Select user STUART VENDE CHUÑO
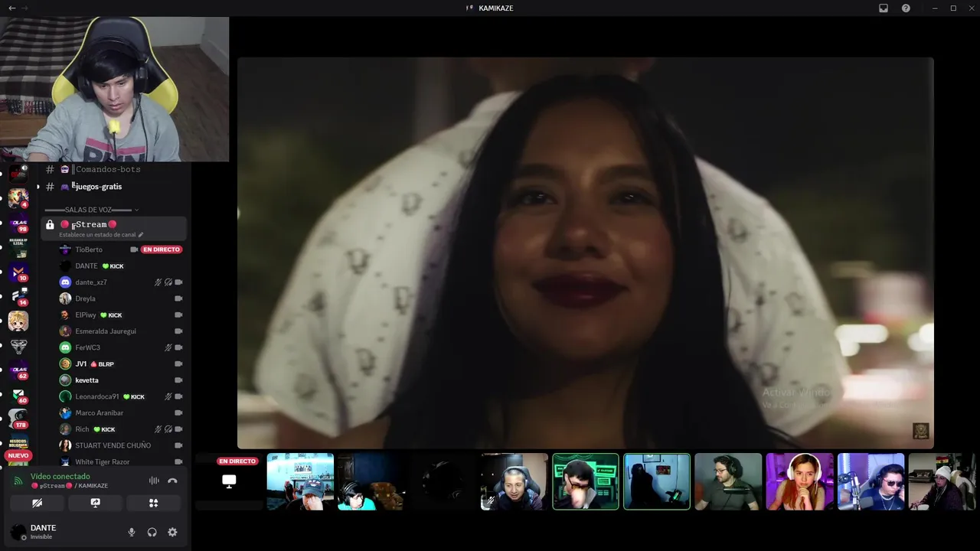Image resolution: width=980 pixels, height=551 pixels. click(x=113, y=445)
